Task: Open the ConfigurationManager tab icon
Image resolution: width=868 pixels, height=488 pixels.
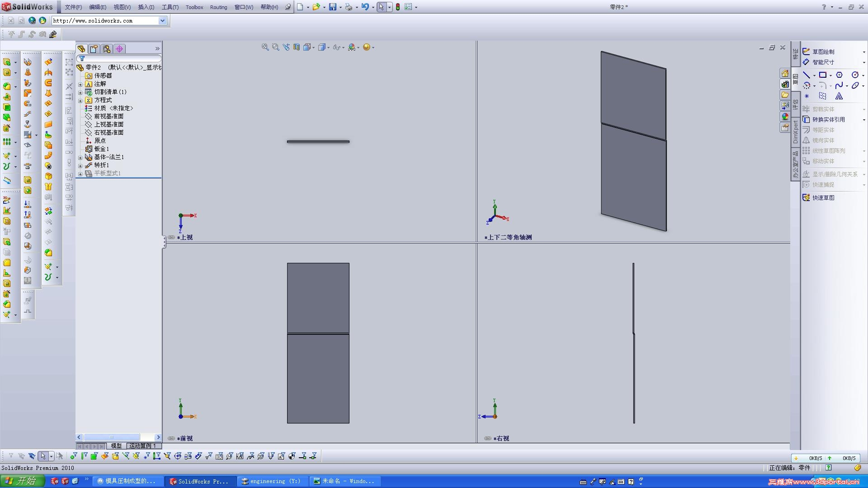Action: (x=107, y=49)
